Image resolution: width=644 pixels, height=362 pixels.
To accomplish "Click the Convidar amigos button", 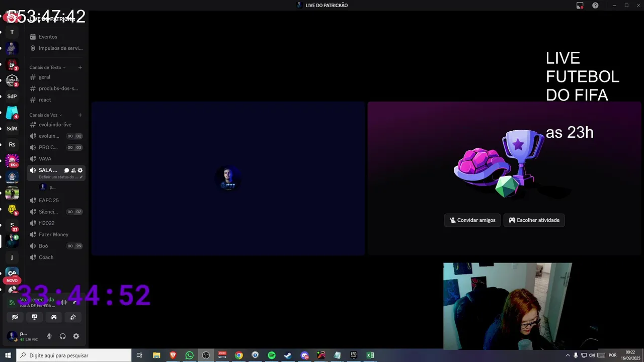I will [x=472, y=220].
